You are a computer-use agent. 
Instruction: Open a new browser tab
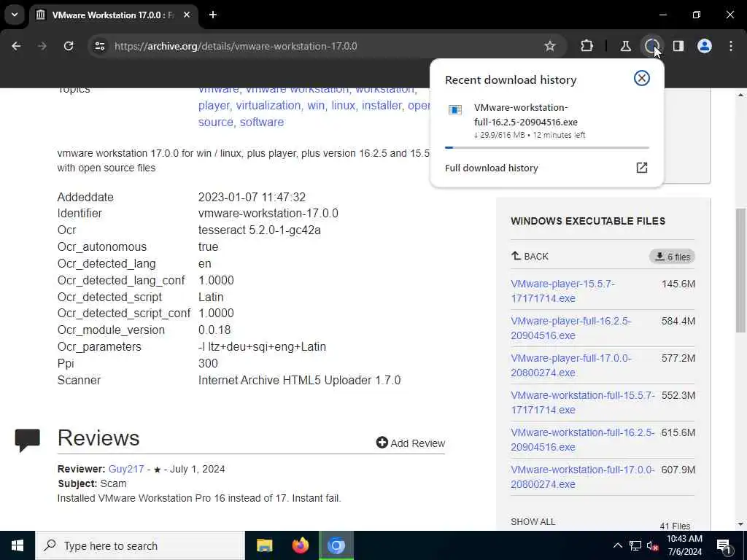point(213,15)
